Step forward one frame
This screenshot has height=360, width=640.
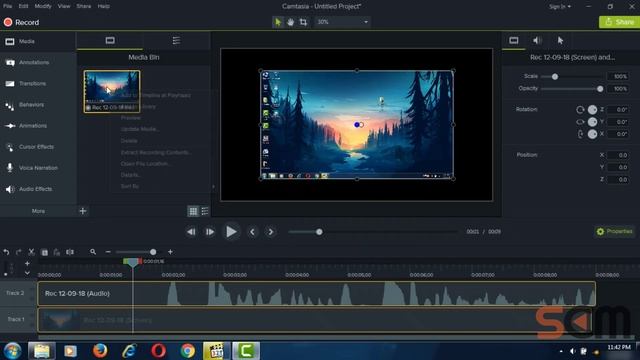[210, 232]
